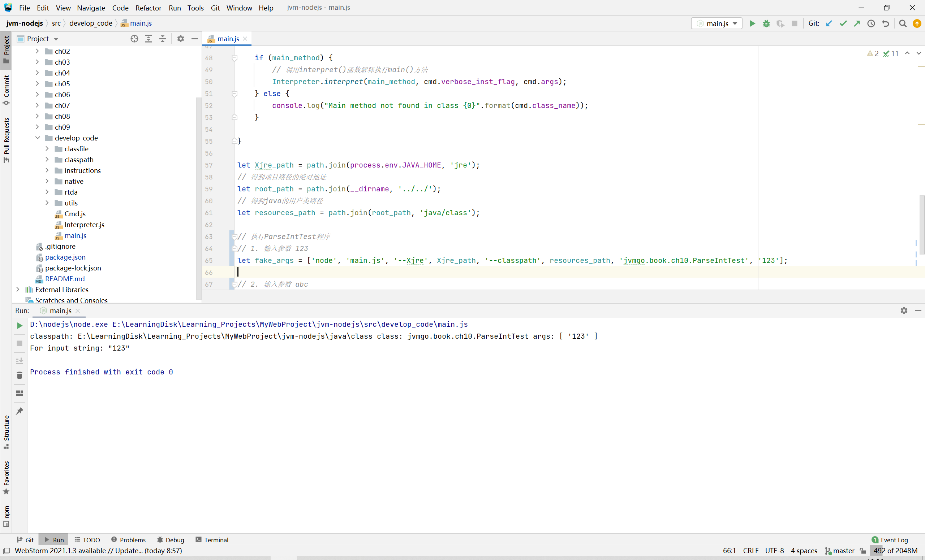Image resolution: width=925 pixels, height=560 pixels.
Task: Collapse all in Project panel
Action: pos(163,39)
